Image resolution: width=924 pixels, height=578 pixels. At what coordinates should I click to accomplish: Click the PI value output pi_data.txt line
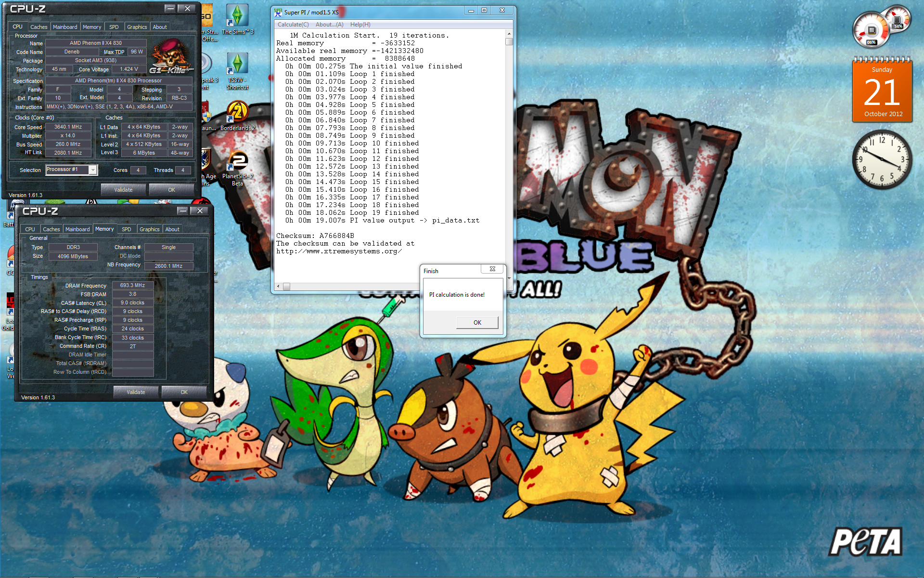tap(383, 221)
